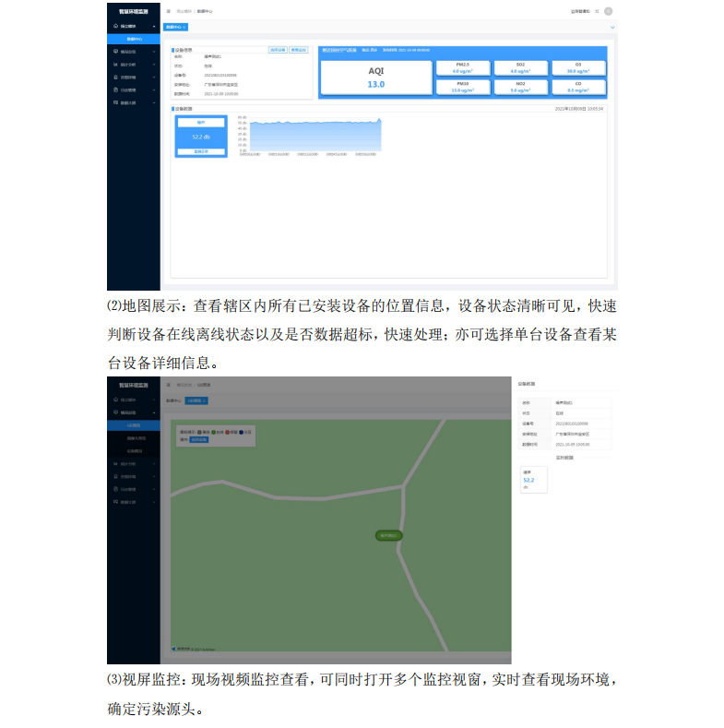Viewport: 724px width, 728px height.
Task: Click the map logo at bottom-left corner
Action: coord(174,649)
